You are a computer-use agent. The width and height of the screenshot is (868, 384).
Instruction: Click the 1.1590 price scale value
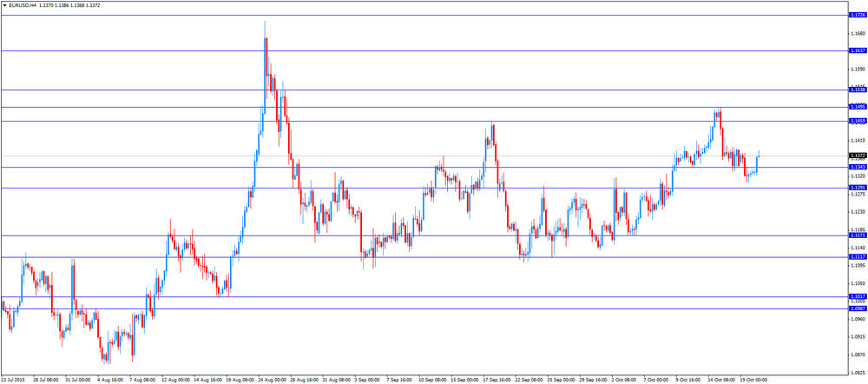[858, 70]
